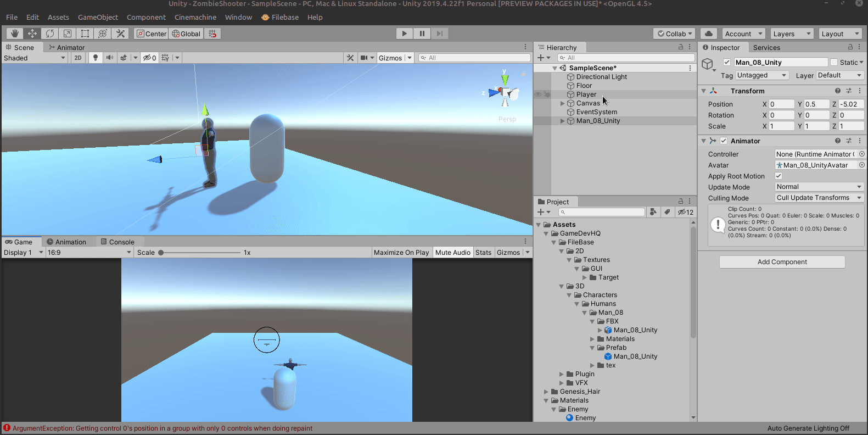The width and height of the screenshot is (868, 435).
Task: Click the Step frame button
Action: coord(440,34)
